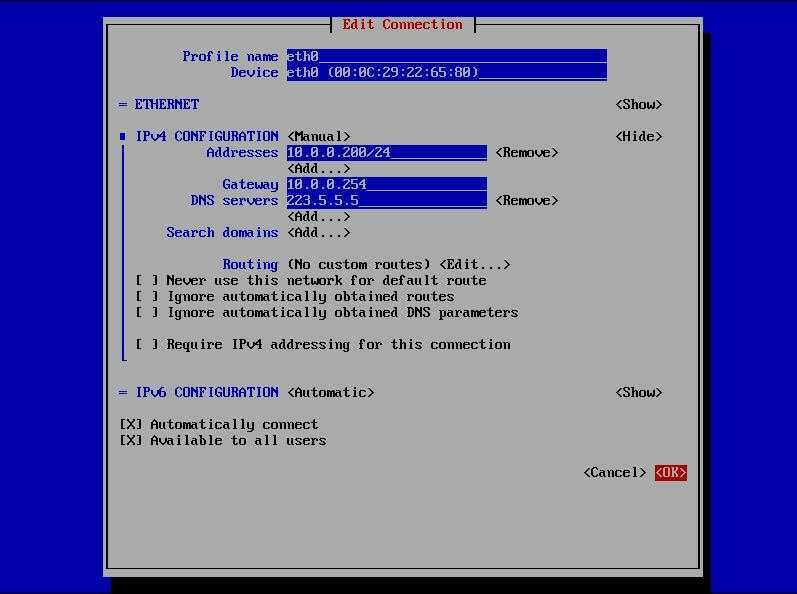Add a search domain

319,232
